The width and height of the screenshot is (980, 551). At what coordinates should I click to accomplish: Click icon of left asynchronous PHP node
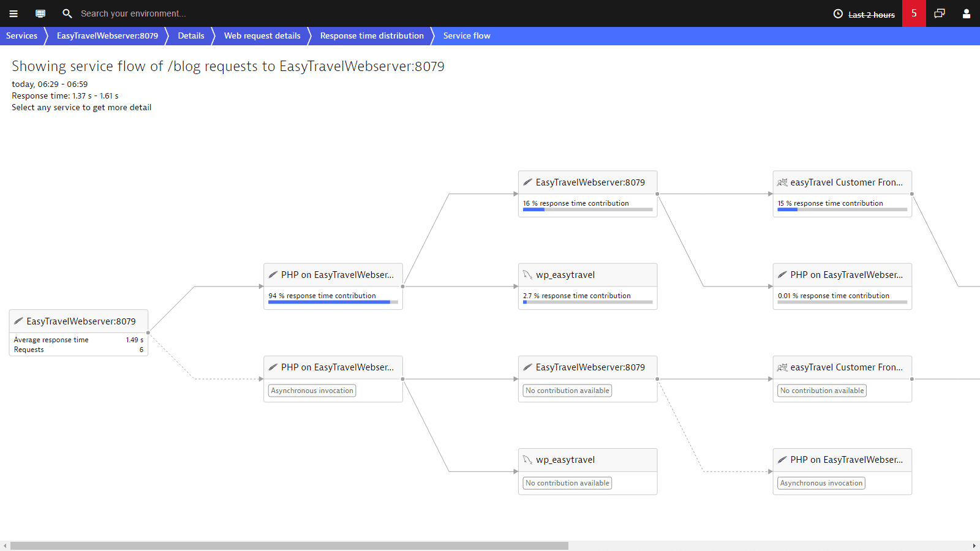[273, 367]
